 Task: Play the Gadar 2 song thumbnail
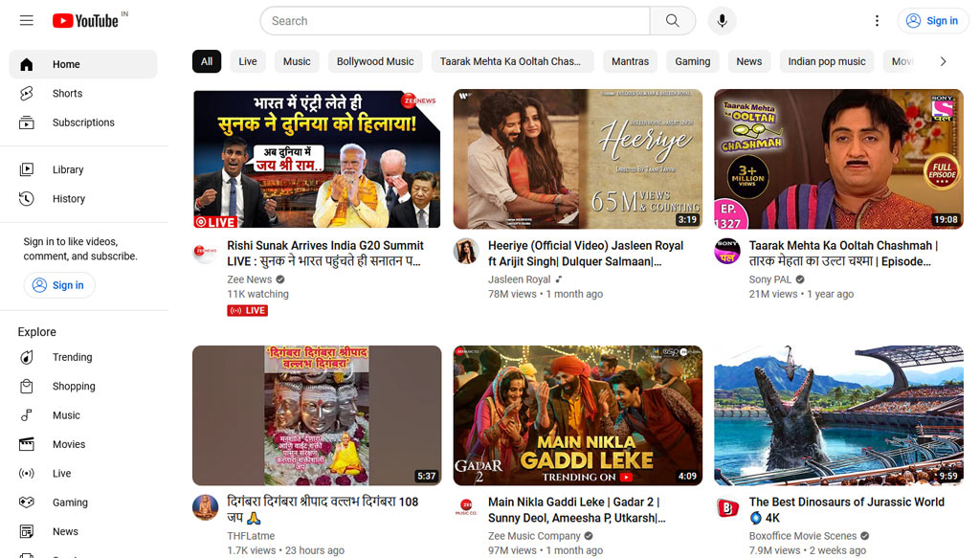(577, 415)
